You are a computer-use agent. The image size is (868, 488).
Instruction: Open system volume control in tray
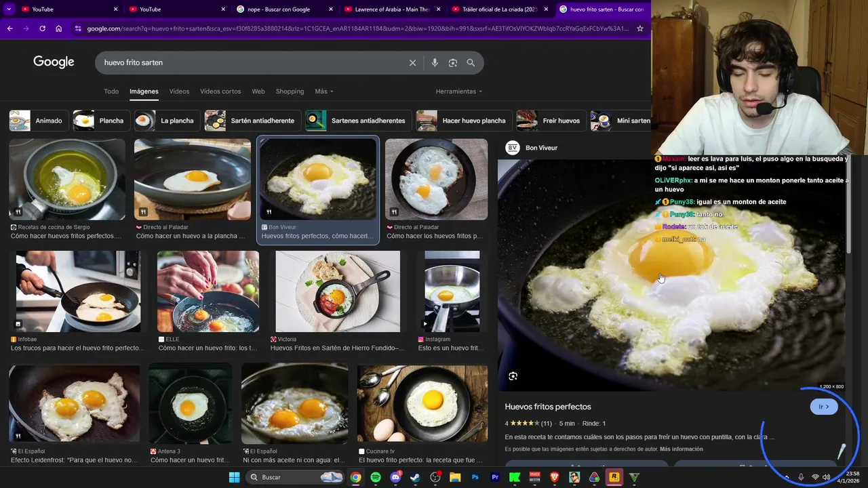[826, 477]
